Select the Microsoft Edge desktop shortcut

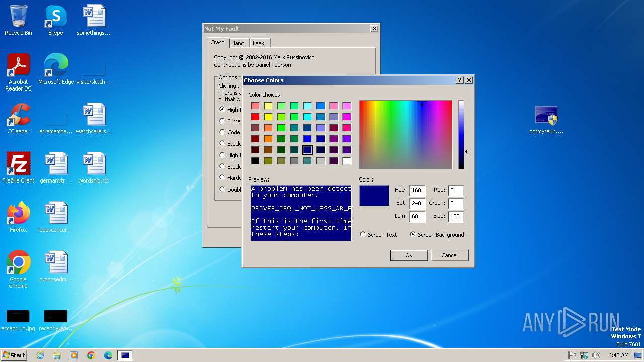(x=56, y=69)
